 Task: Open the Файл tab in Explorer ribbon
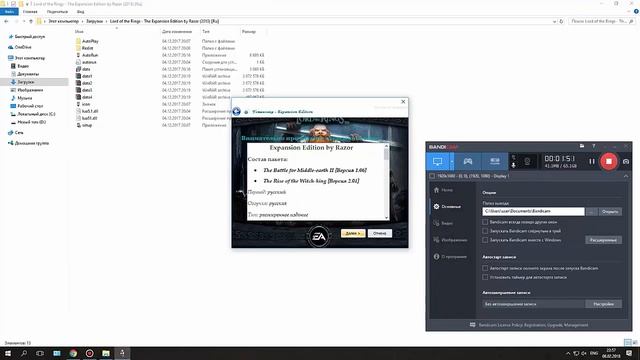coord(9,12)
